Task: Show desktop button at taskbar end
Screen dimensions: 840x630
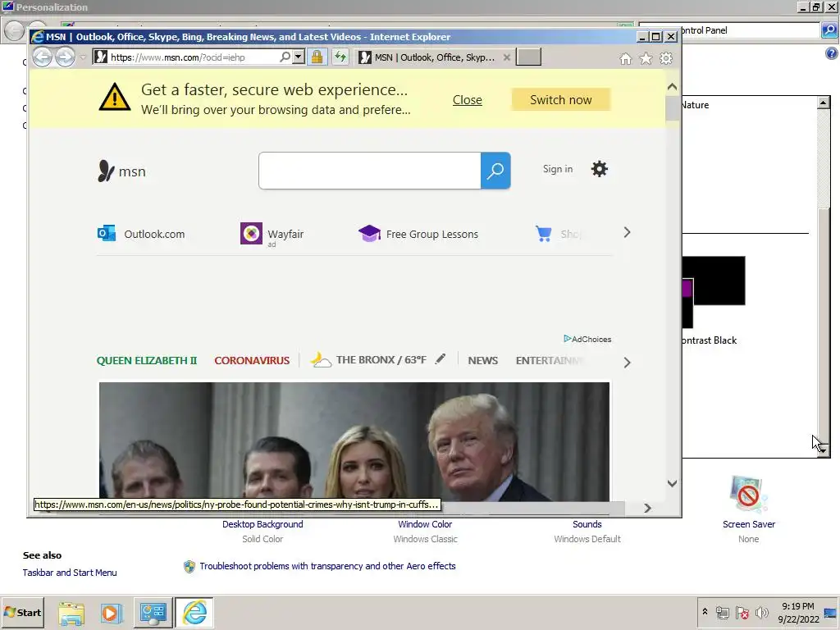Action: tap(831, 613)
